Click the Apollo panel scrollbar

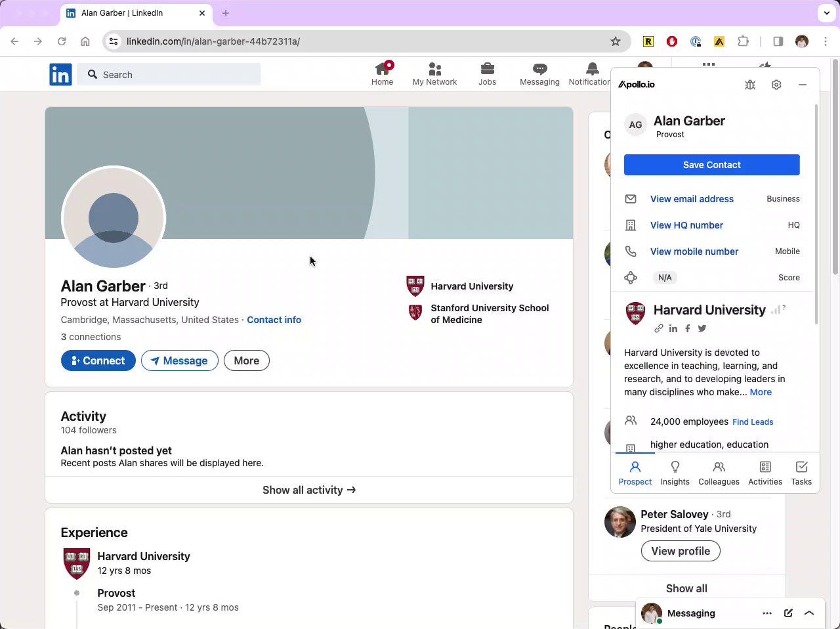[816, 214]
